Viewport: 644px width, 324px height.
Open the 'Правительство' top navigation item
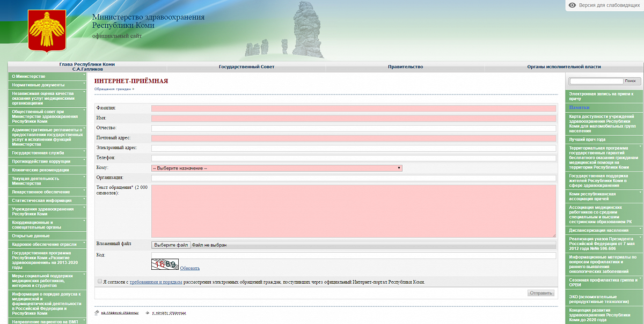pyautogui.click(x=405, y=67)
